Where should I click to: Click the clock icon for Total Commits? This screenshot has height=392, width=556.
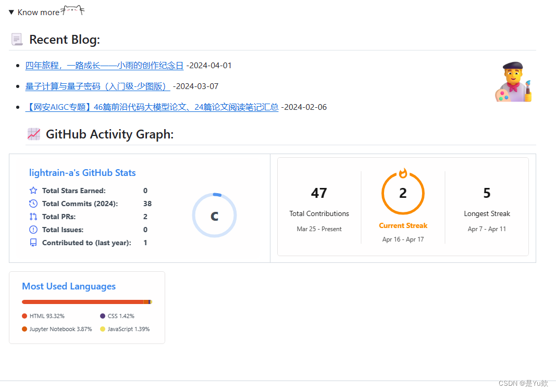pyautogui.click(x=33, y=204)
